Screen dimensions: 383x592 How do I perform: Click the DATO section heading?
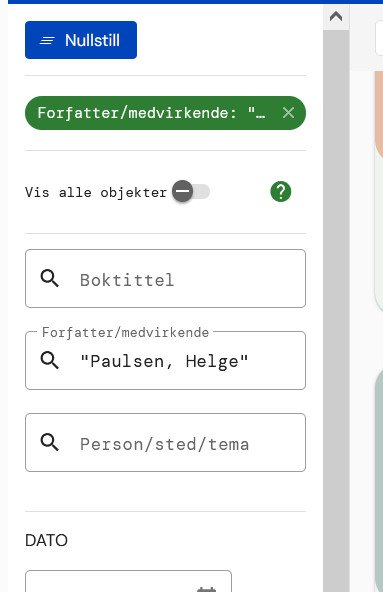(x=46, y=540)
